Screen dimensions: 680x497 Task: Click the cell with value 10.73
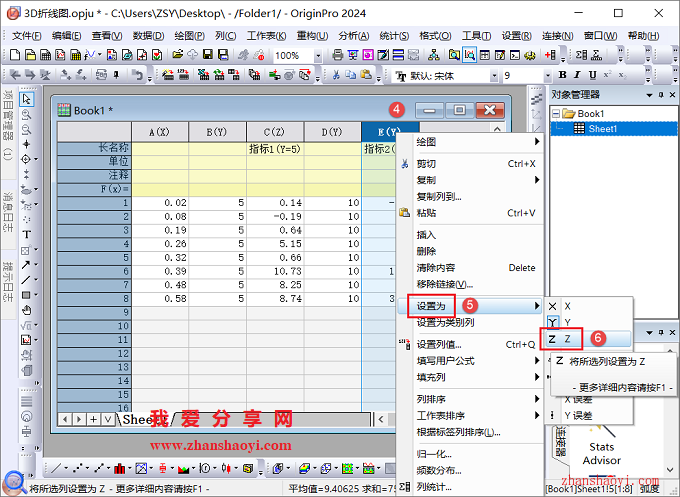pos(275,271)
